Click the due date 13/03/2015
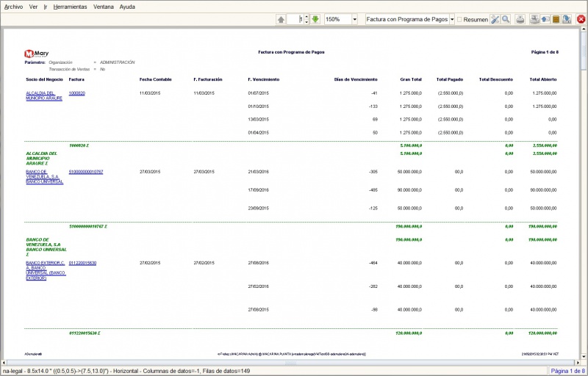588x376 pixels. point(259,120)
